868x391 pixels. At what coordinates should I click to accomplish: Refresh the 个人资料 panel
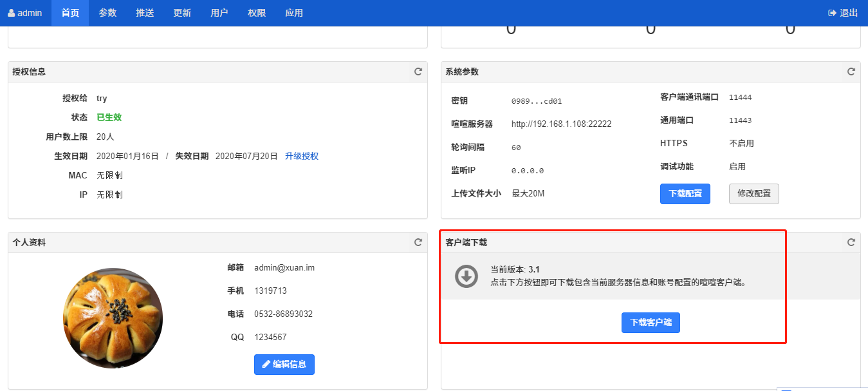[418, 242]
